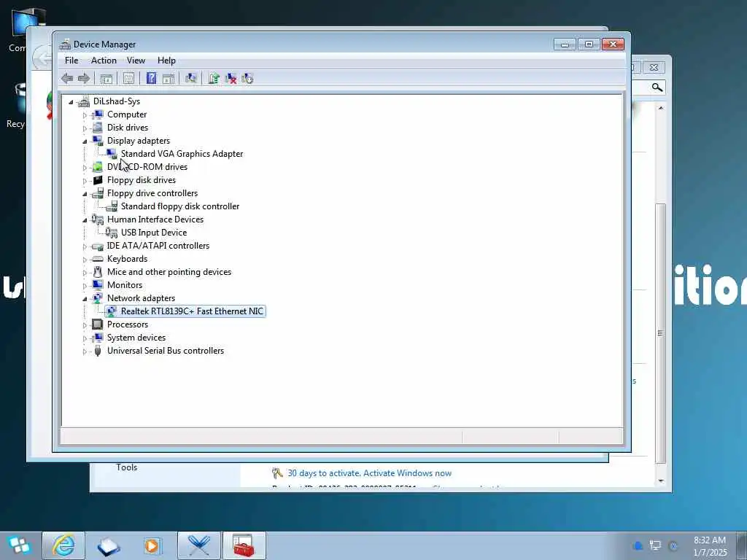Expand the Processors category
The height and width of the screenshot is (560, 747).
point(85,324)
